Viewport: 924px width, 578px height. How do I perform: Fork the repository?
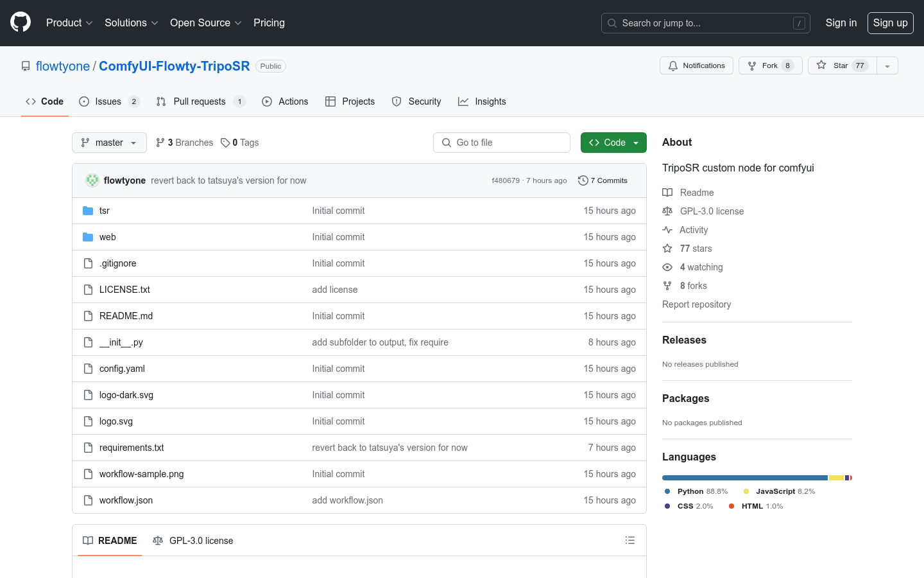click(770, 66)
